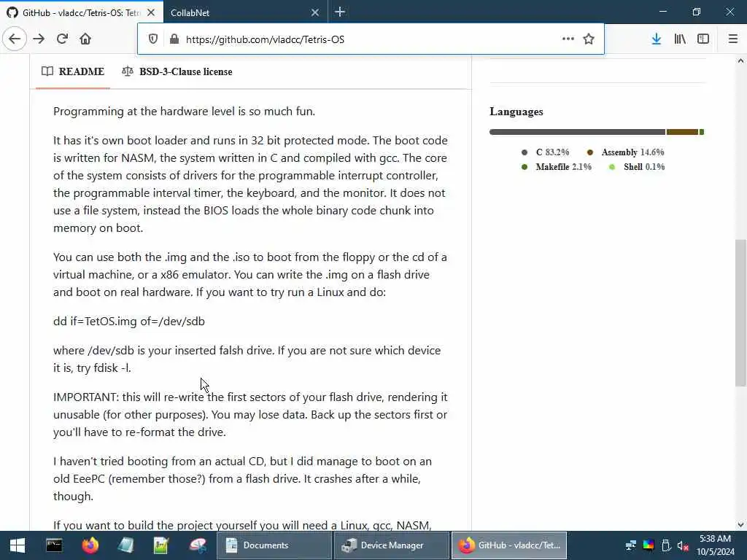
Task: Toggle the Firefox sidebar view
Action: click(x=703, y=39)
